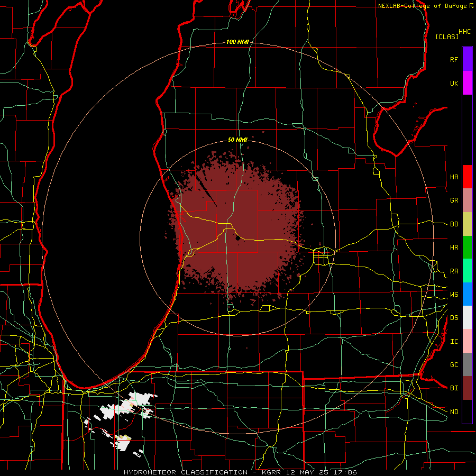This screenshot has width=476, height=476.
Task: Click the 'GR' legend label
Action: (454, 200)
